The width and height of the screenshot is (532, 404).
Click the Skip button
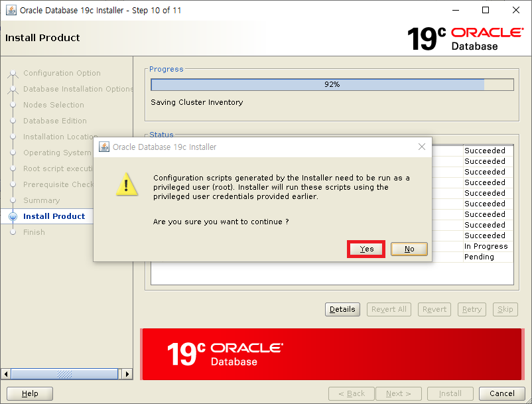(x=505, y=309)
